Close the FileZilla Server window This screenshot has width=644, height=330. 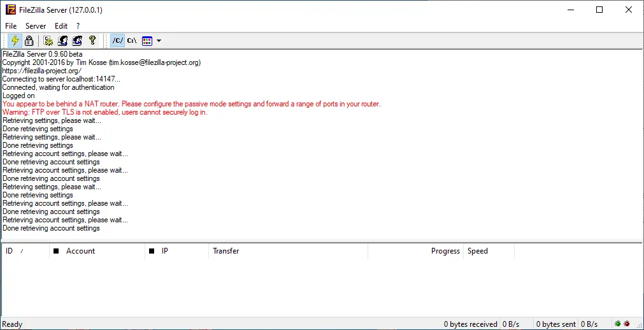[x=628, y=10]
